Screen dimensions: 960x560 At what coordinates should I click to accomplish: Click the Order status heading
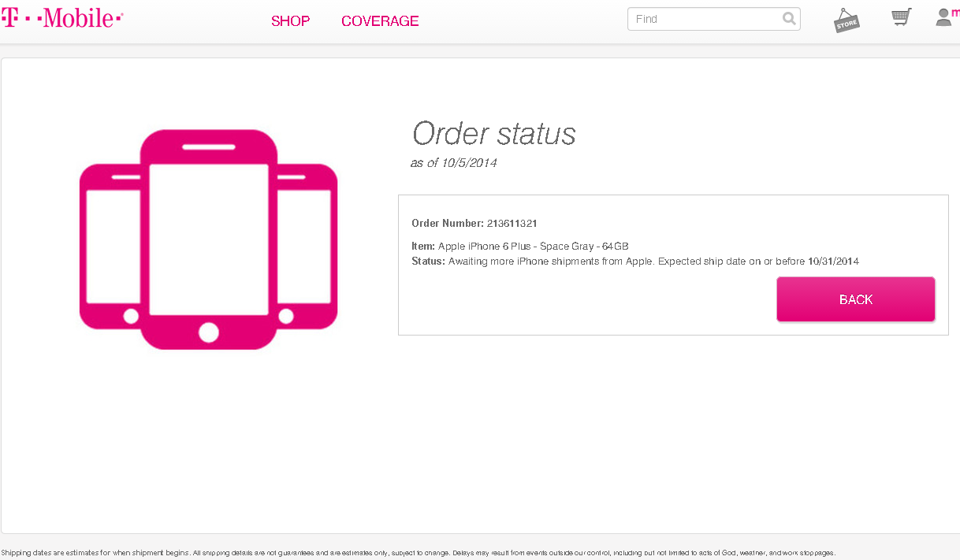pos(494,134)
